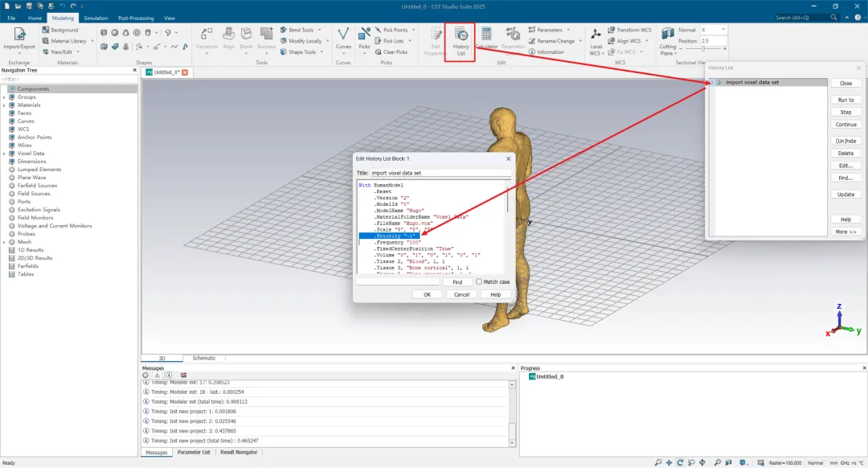
Task: Click the Find button in the edit dialog
Action: pos(457,282)
